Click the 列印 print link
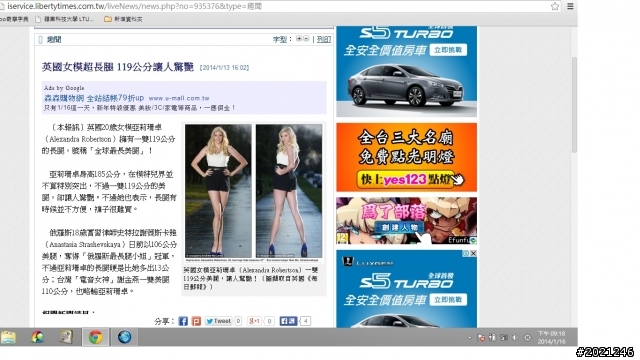This screenshot has width=640, height=360. click(x=324, y=39)
